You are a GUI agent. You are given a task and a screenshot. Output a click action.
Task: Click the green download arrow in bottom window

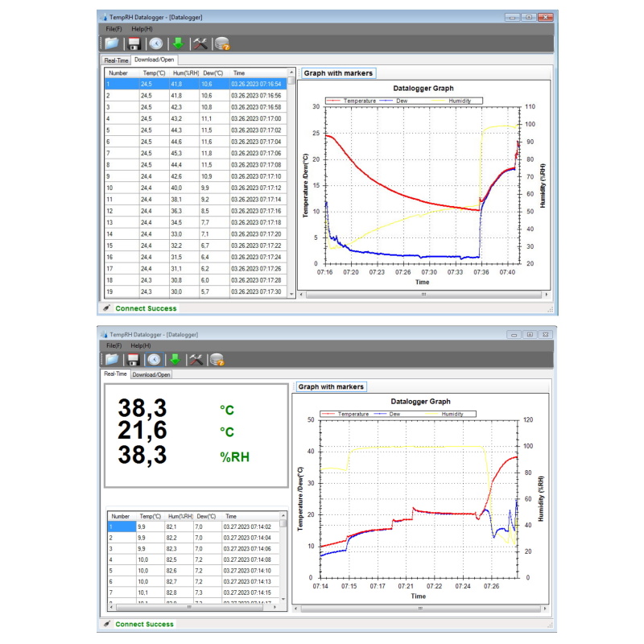pos(176,359)
